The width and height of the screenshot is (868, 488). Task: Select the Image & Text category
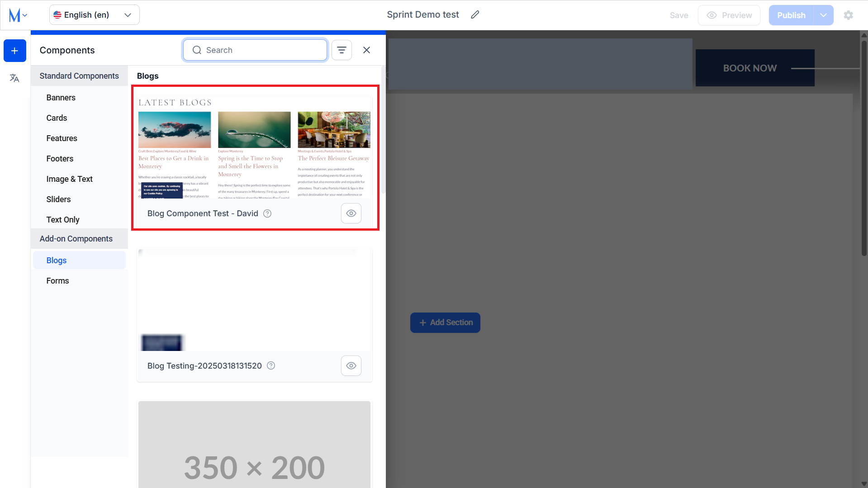click(80, 179)
